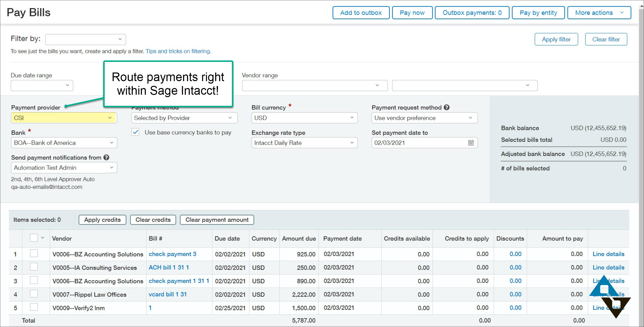This screenshot has width=644, height=327.
Task: Open Tips and tricks on filtering link
Action: pos(178,51)
